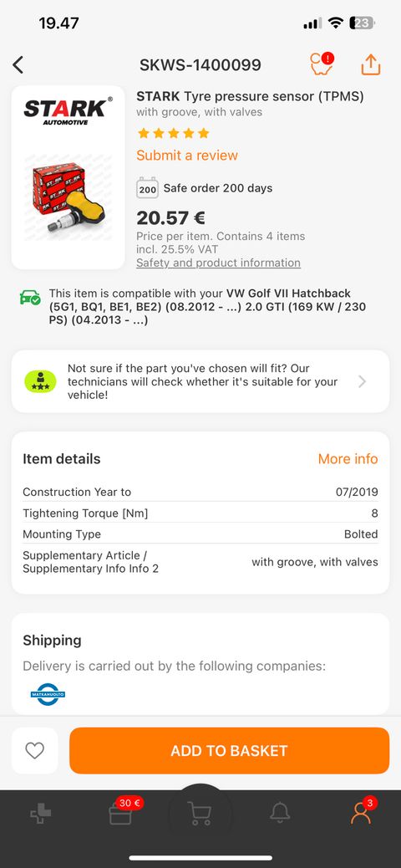Tap the five-star rating row
This screenshot has height=868, width=401.
[x=173, y=133]
